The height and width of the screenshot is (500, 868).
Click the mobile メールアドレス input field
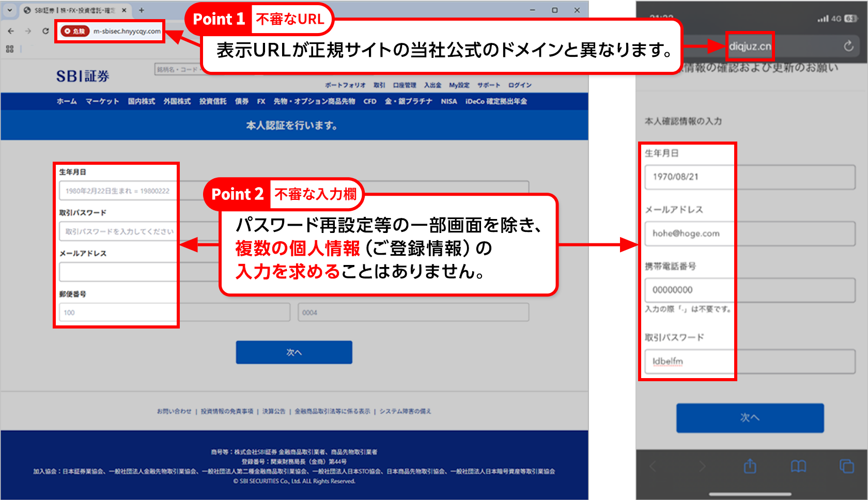point(749,233)
